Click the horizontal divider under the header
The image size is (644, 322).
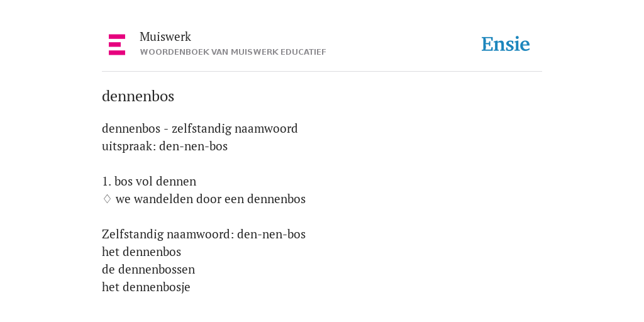point(322,72)
